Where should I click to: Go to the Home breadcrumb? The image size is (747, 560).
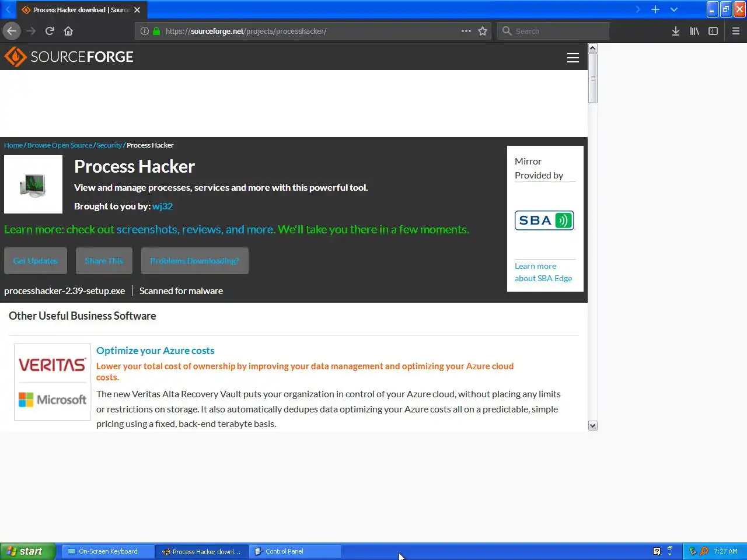point(13,145)
